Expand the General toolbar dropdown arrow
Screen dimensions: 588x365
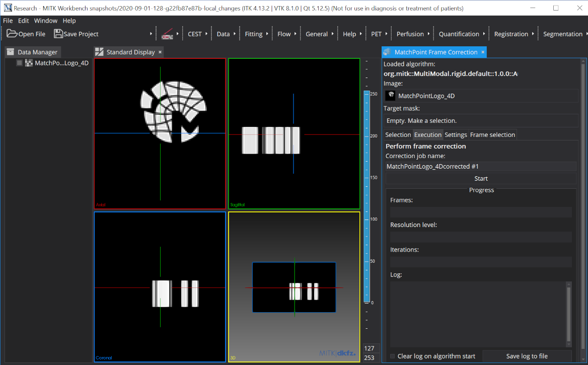pyautogui.click(x=332, y=34)
